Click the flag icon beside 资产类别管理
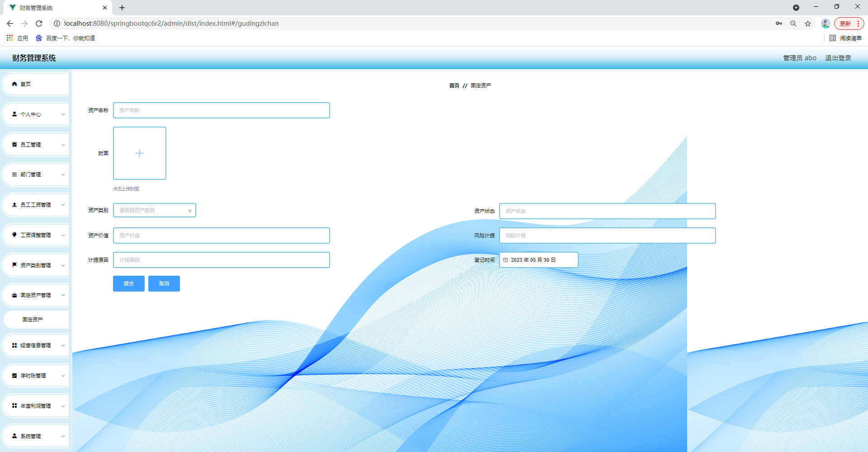This screenshot has width=868, height=452. (14, 265)
